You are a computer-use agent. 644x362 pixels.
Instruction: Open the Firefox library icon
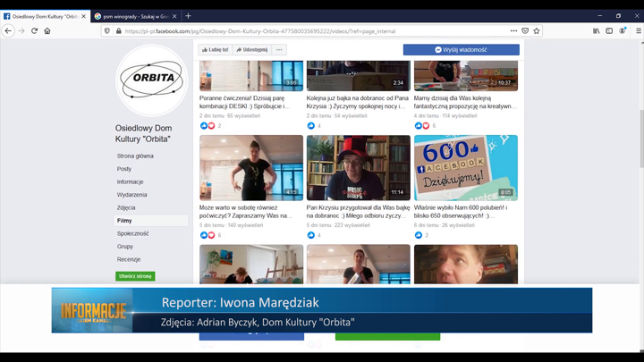pyautogui.click(x=597, y=30)
